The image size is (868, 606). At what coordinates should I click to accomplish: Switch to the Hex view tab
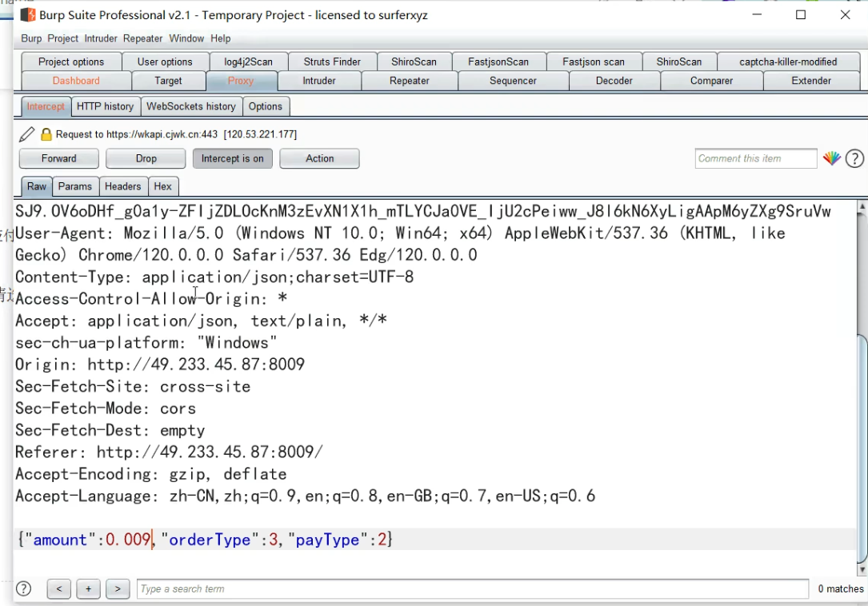(x=162, y=186)
